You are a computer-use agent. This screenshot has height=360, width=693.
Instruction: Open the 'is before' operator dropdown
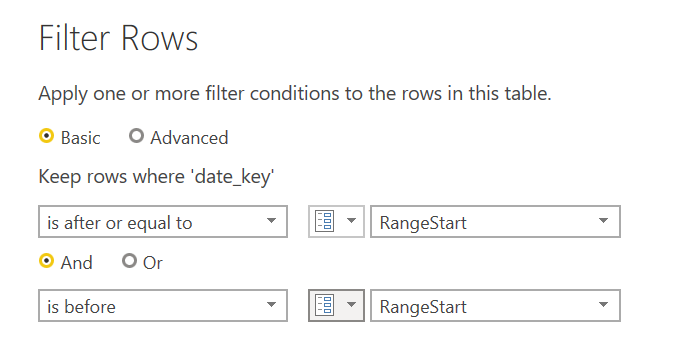tap(163, 306)
